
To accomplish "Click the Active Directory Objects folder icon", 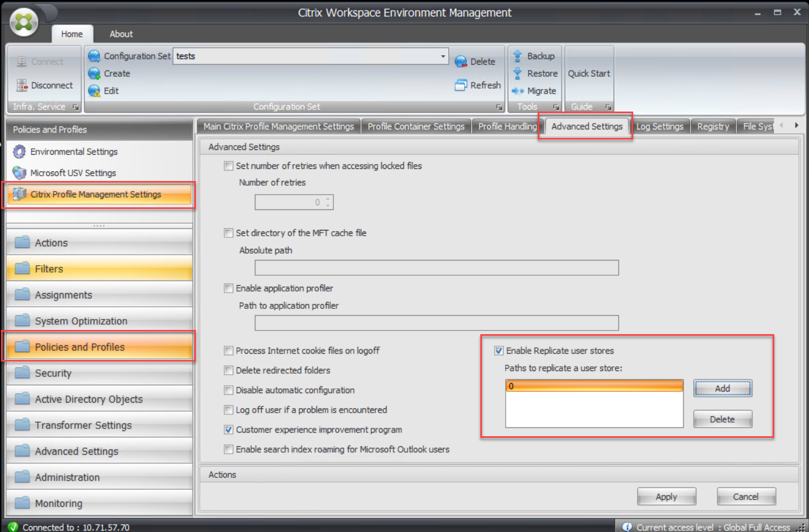I will pos(22,399).
